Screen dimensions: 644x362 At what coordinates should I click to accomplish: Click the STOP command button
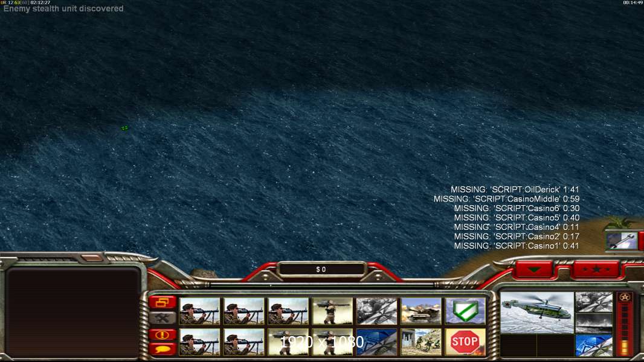465,341
